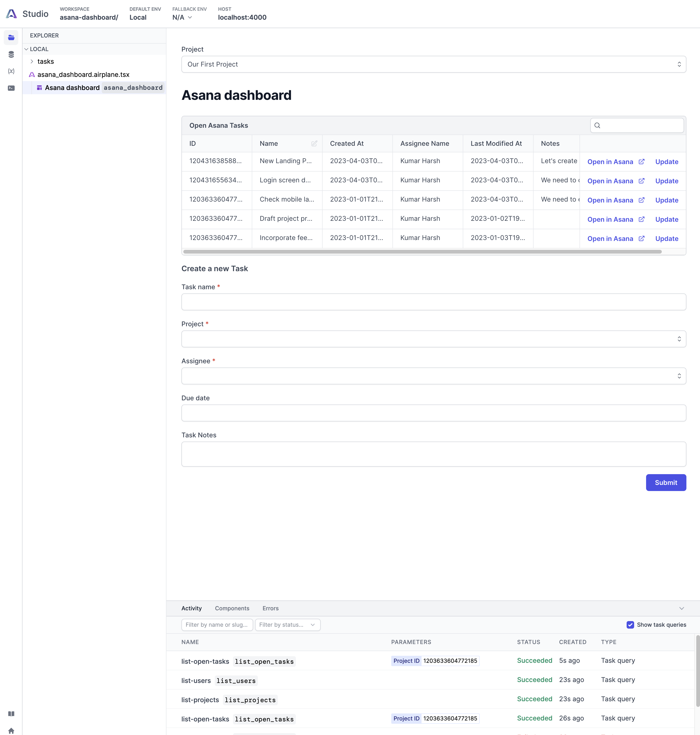700x735 pixels.
Task: Focus the Due date input field
Action: 434,413
